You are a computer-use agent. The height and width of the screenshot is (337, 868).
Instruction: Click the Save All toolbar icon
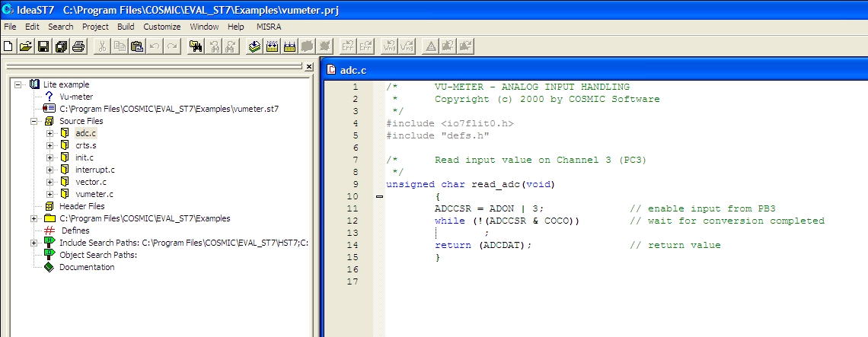(61, 46)
